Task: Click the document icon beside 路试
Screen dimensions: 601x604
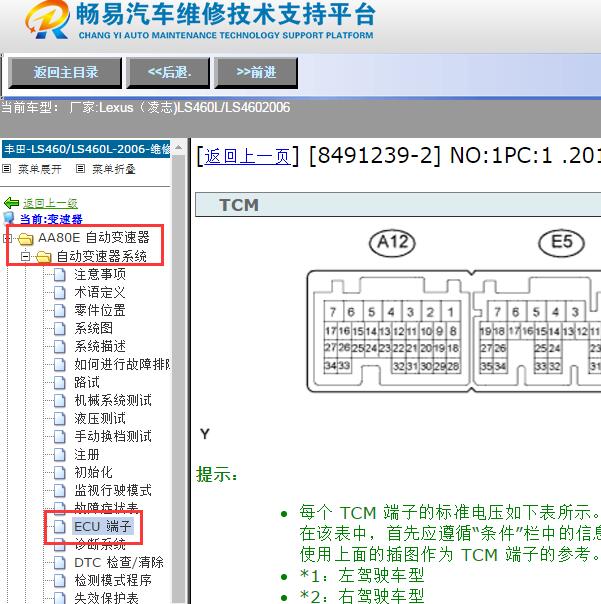Action: coord(59,383)
